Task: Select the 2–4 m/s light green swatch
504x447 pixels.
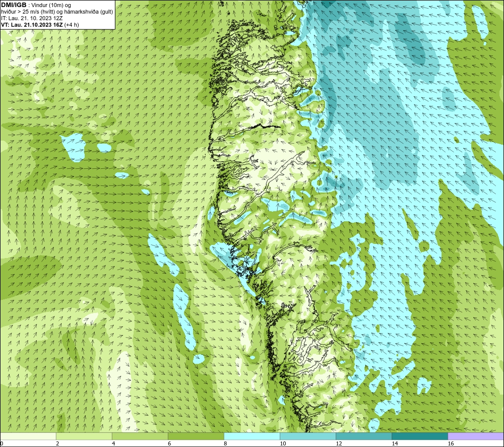Action: [x=84, y=436]
